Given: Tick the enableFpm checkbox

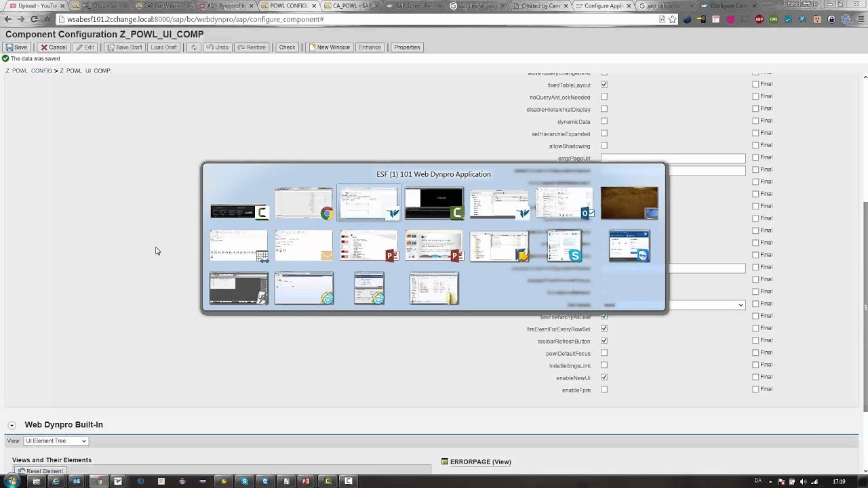Looking at the screenshot, I should click(604, 390).
